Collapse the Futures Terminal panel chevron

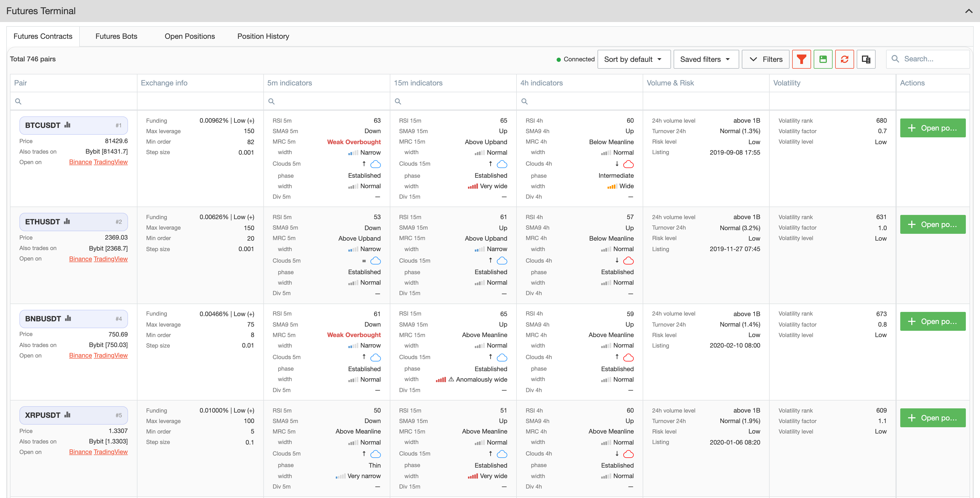(x=968, y=11)
